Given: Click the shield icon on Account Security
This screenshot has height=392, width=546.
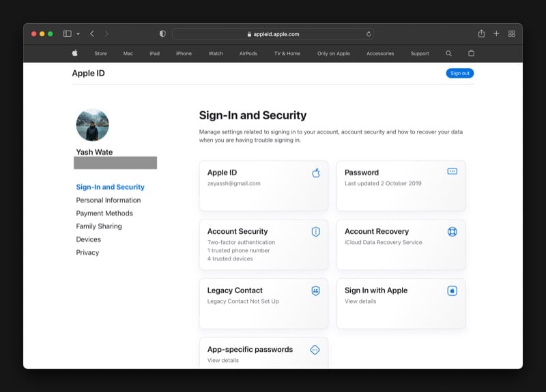Looking at the screenshot, I should 316,232.
